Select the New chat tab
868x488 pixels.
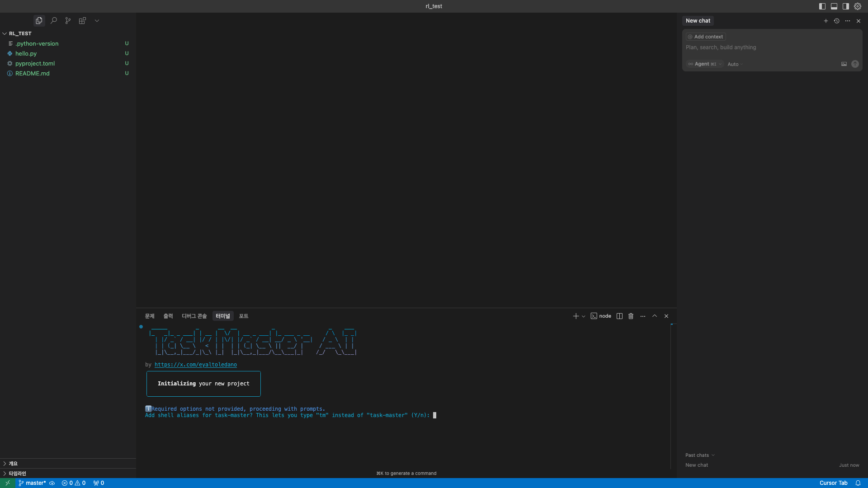click(x=698, y=21)
